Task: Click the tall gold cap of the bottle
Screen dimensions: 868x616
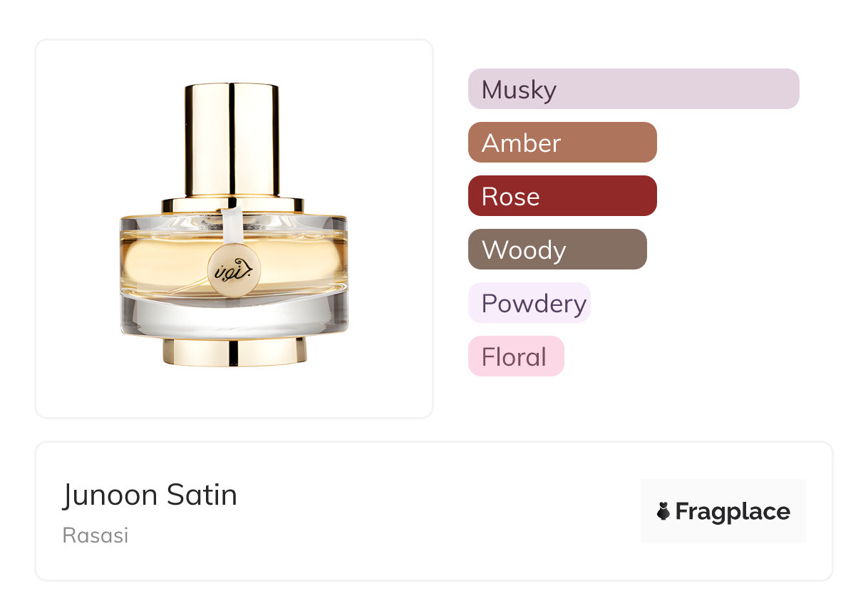Action: [x=232, y=139]
